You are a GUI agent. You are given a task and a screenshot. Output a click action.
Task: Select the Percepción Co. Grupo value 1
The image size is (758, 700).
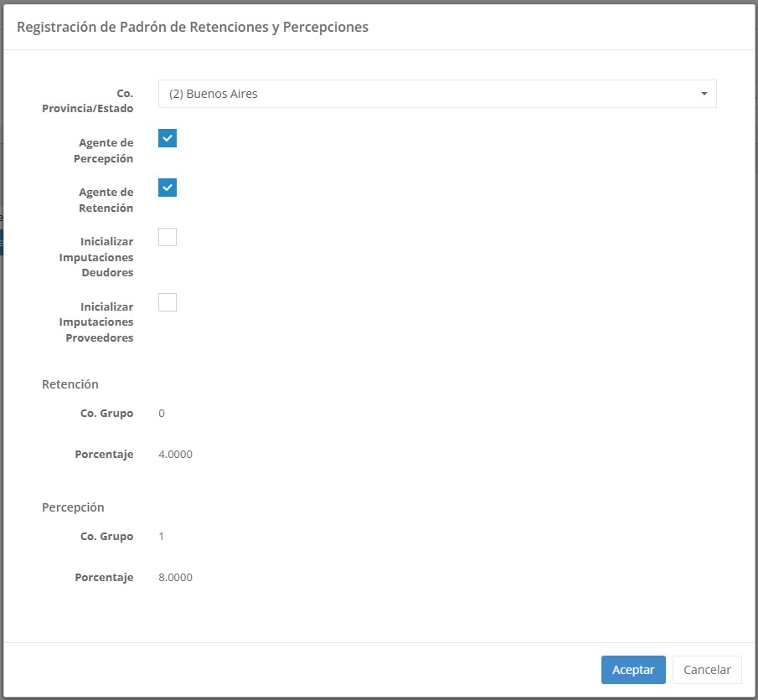162,537
